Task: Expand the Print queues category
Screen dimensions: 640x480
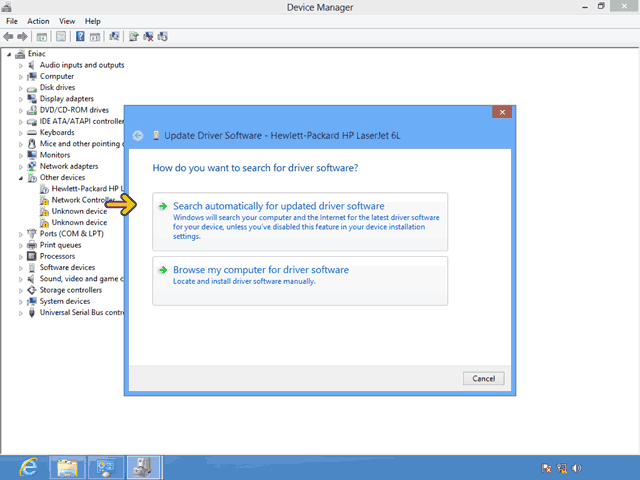Action: [21, 245]
